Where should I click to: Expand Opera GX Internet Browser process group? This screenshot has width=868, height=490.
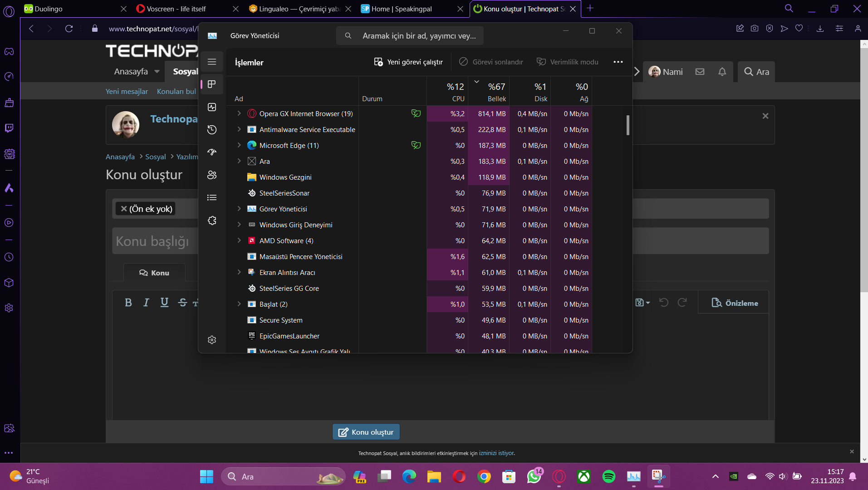tap(239, 113)
